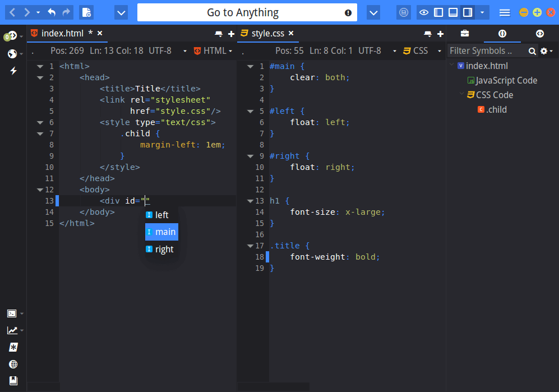
Task: Select 'right' from the autocomplete list
Action: pyautogui.click(x=161, y=249)
